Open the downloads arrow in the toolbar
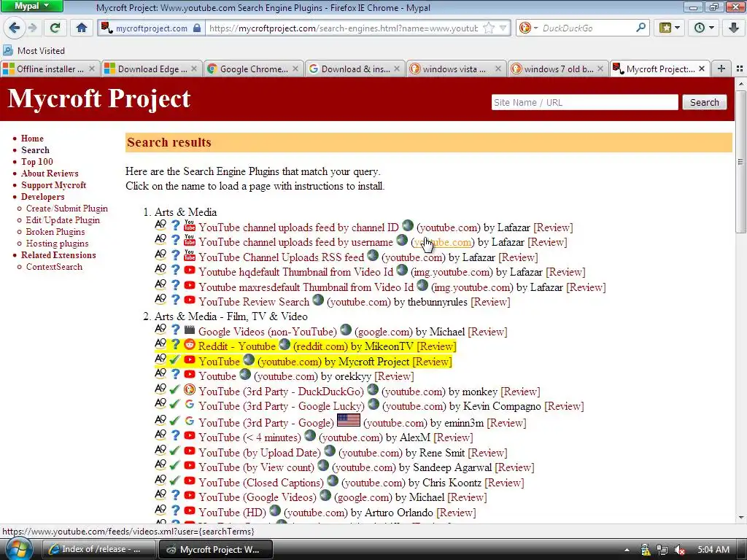This screenshot has width=747, height=560. 734,28
